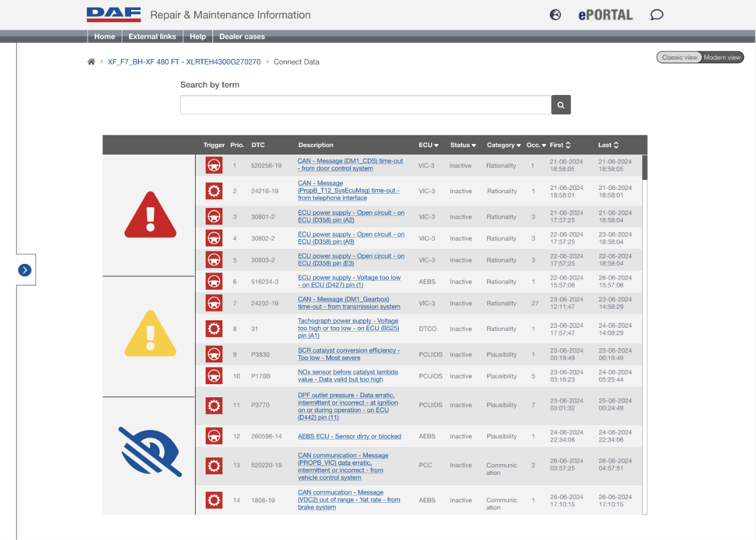
Task: Switch to Classic view
Action: 679,58
